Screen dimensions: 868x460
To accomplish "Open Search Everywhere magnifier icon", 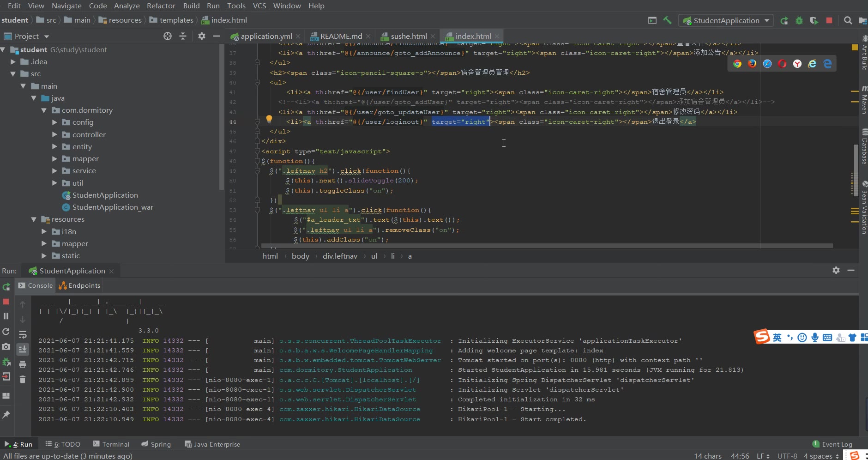I will [x=848, y=20].
